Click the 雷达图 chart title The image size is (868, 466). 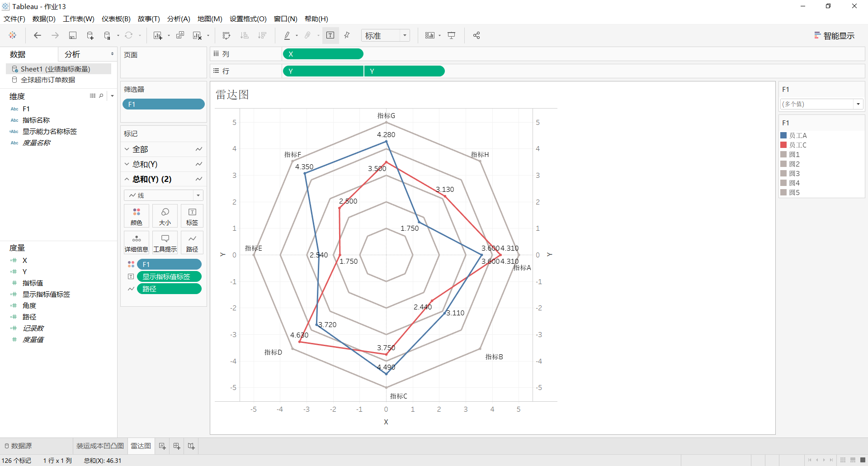[232, 95]
